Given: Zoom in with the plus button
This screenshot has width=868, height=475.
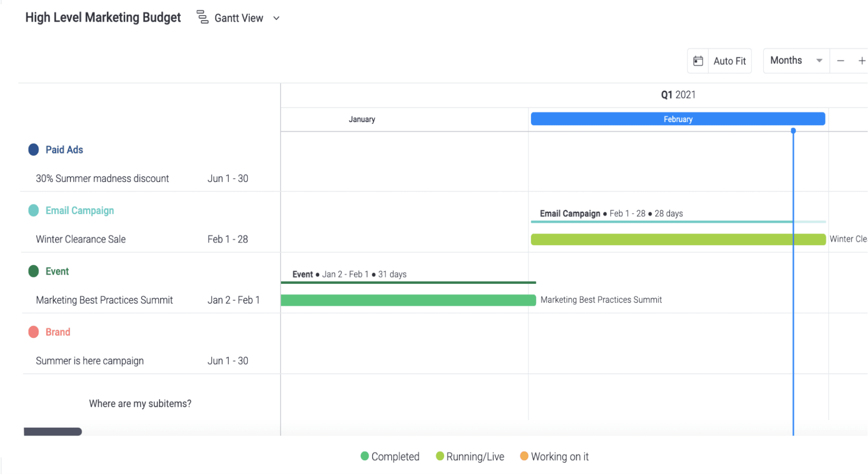Looking at the screenshot, I should coord(861,61).
